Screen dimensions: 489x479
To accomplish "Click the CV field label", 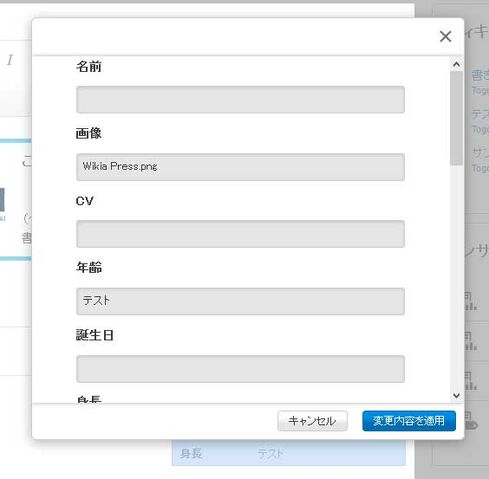I will click(x=85, y=201).
